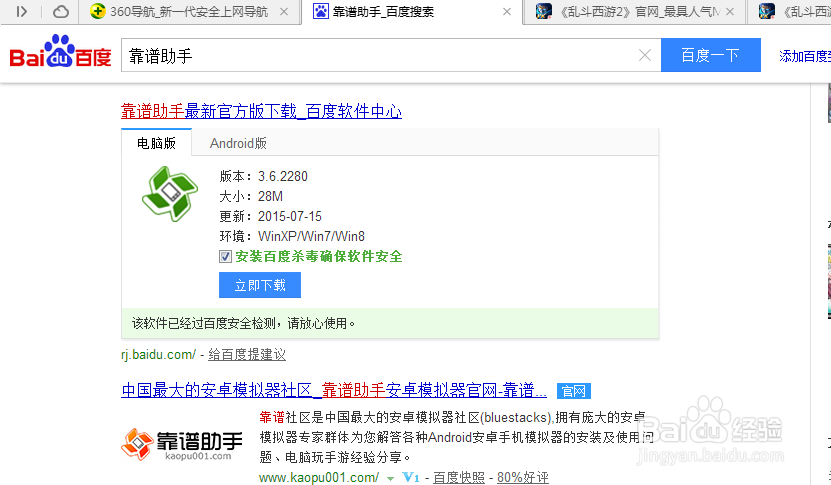Screen dimensions: 831x485
Task: Click the 添加百度 link at top right
Action: click(805, 56)
